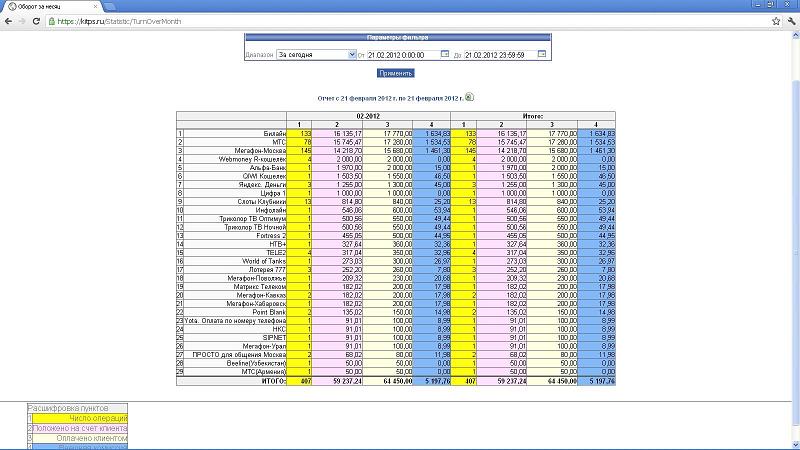Click pink 'Положено на счет клиента' legend entry
Screen dimensions: 800x450
point(80,429)
